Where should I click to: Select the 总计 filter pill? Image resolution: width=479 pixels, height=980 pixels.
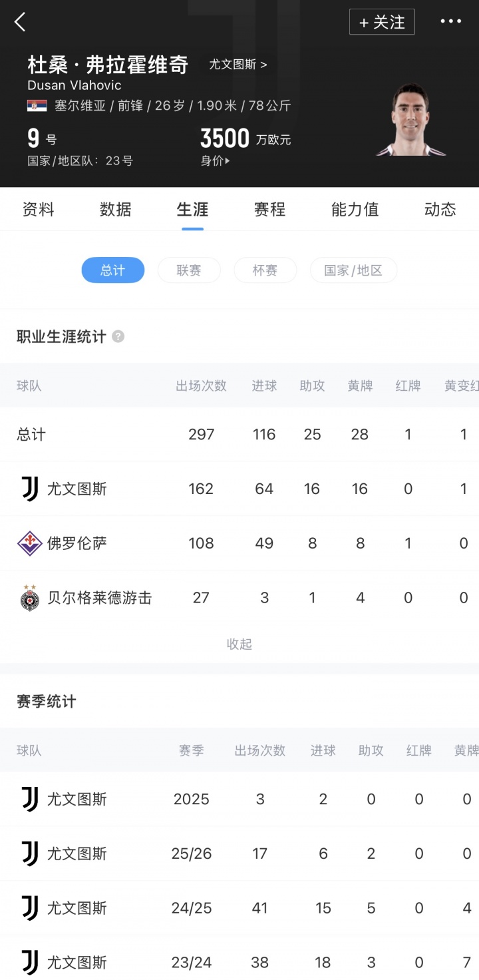click(x=112, y=270)
